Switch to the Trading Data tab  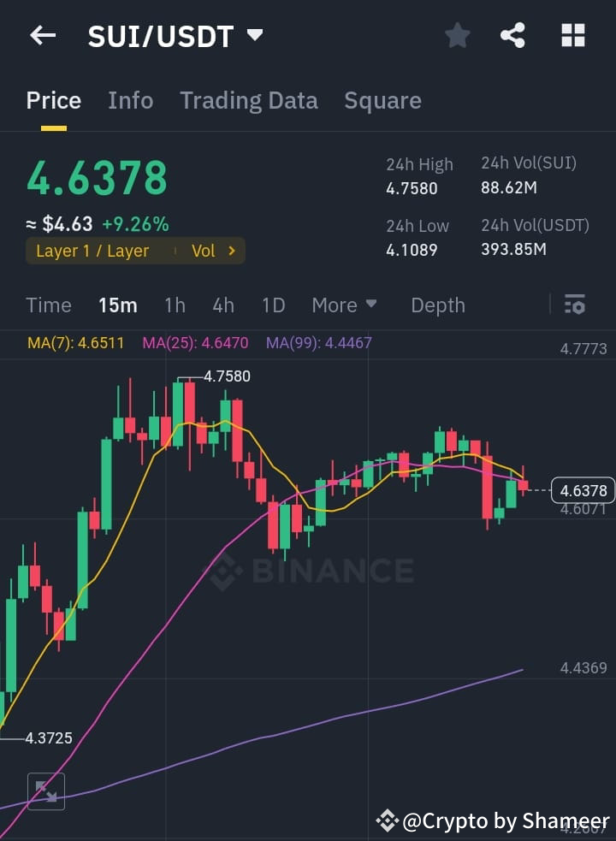point(249,100)
